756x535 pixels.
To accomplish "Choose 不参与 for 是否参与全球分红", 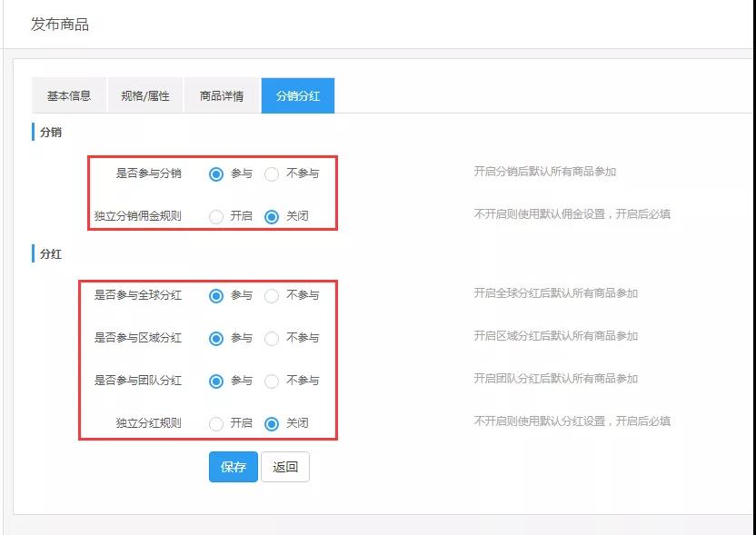I will (x=271, y=296).
